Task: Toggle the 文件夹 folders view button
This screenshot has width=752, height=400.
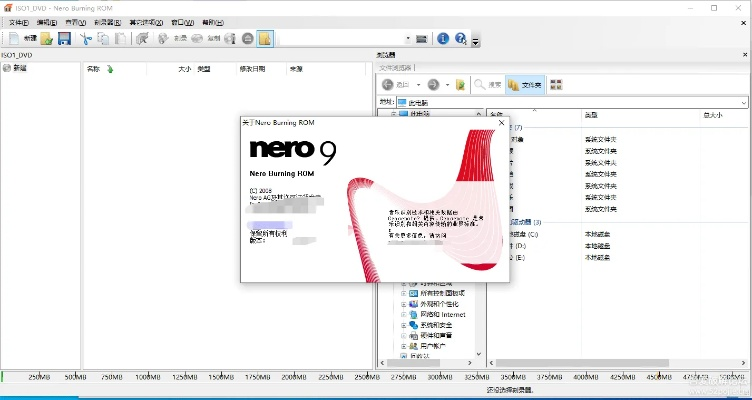Action: point(525,85)
